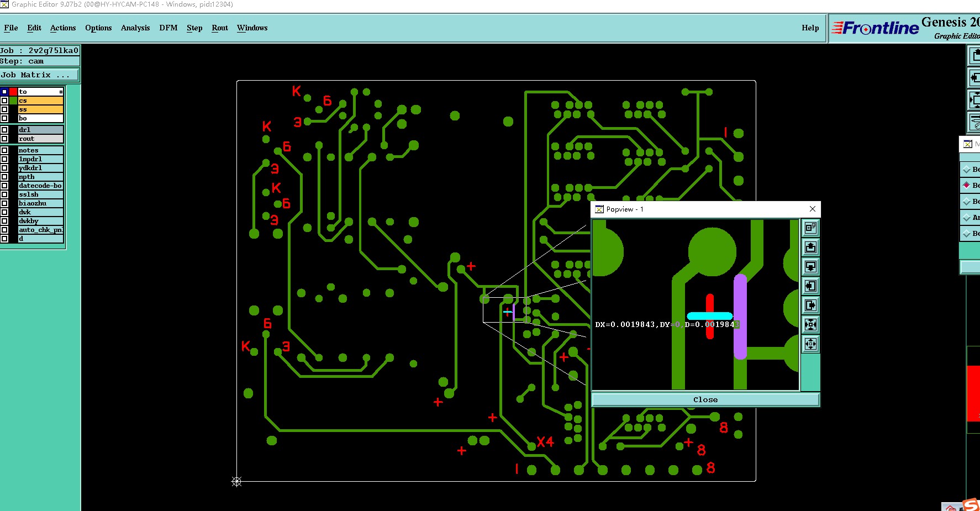Select the 'ss' layer name
The width and height of the screenshot is (980, 511).
point(41,109)
